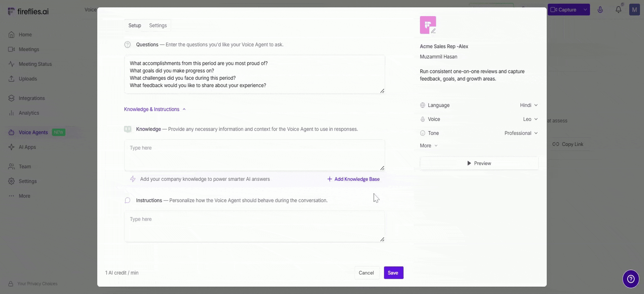Click the Capture button
644x294 pixels.
click(565, 10)
